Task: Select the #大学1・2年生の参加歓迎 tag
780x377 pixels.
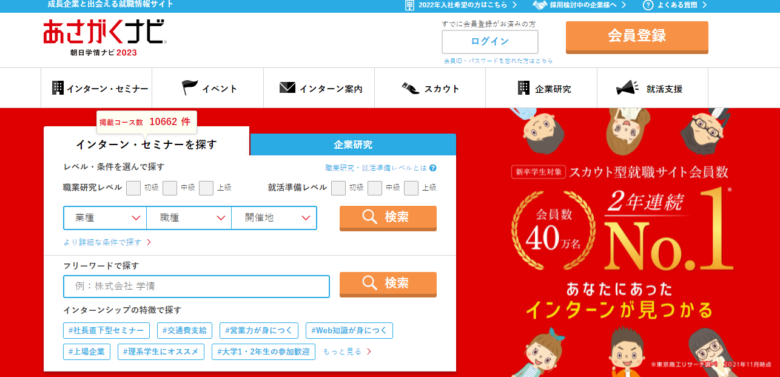Action: (264, 352)
